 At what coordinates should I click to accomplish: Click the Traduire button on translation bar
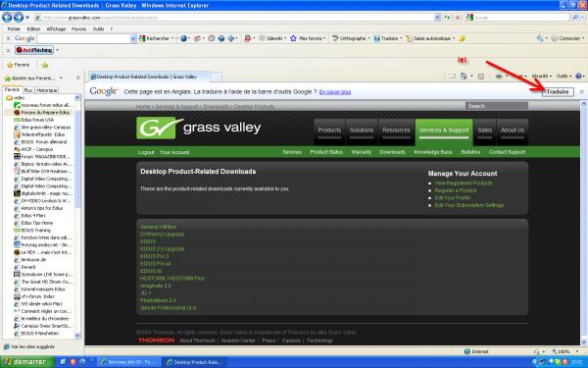[x=558, y=91]
